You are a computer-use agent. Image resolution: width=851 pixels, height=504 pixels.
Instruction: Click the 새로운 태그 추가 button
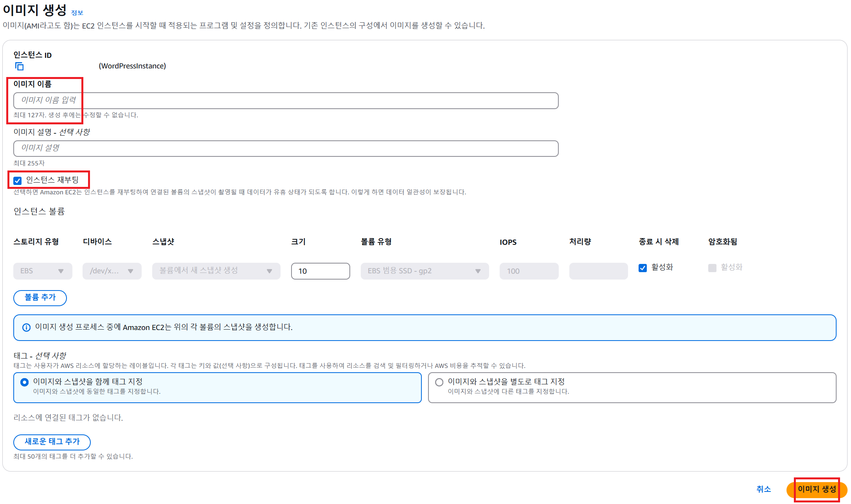point(52,442)
